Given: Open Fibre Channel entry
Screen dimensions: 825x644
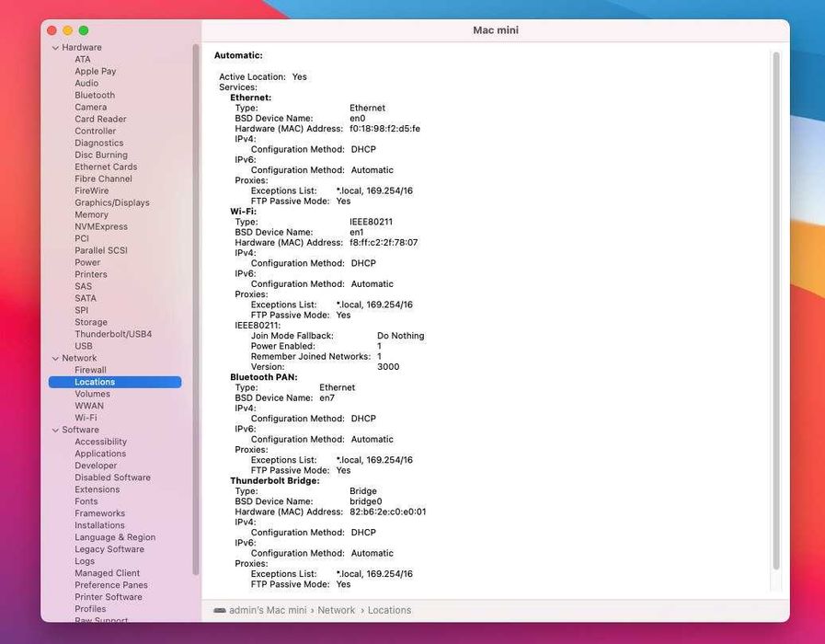Looking at the screenshot, I should [x=103, y=178].
